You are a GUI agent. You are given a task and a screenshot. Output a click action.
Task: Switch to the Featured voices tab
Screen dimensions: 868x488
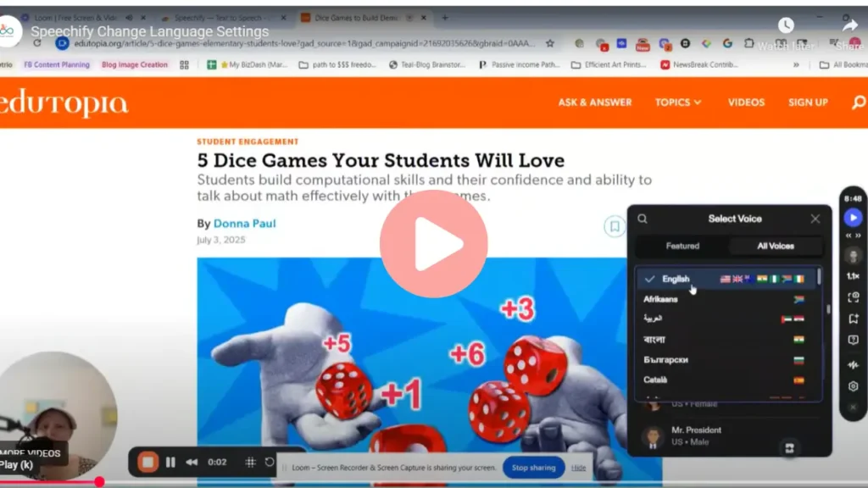coord(682,246)
